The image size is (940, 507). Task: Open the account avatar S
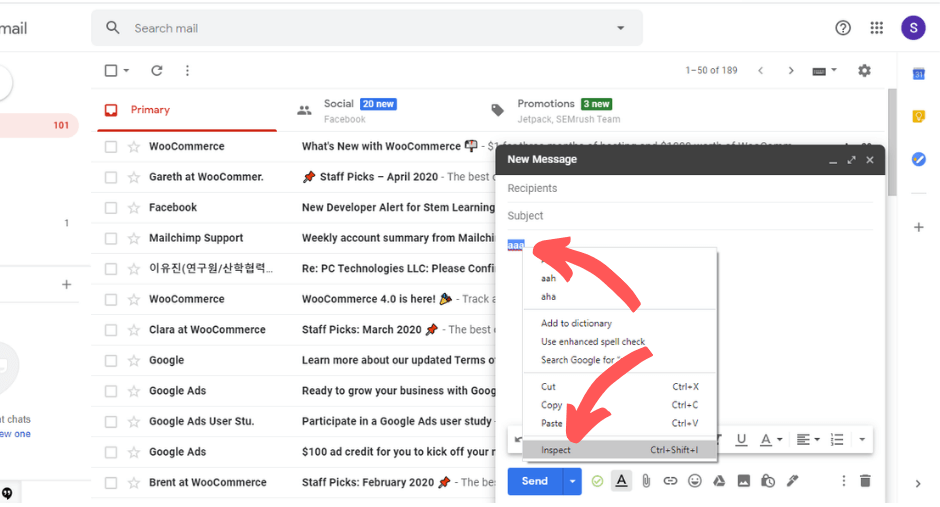tap(913, 28)
